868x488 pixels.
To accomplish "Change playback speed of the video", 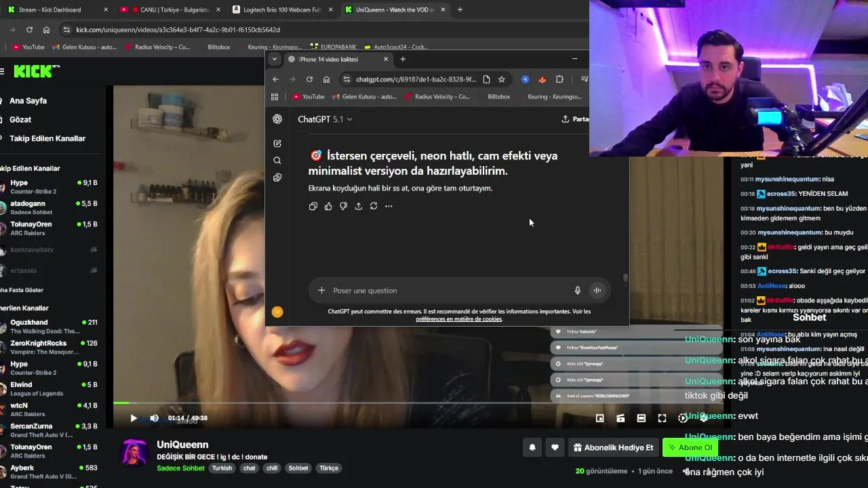I will pyautogui.click(x=682, y=418).
